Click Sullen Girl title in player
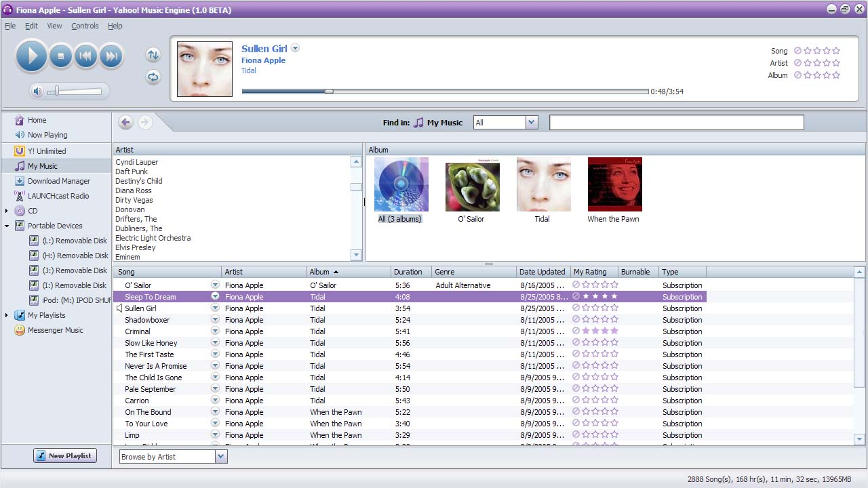The width and height of the screenshot is (868, 488). click(x=264, y=48)
